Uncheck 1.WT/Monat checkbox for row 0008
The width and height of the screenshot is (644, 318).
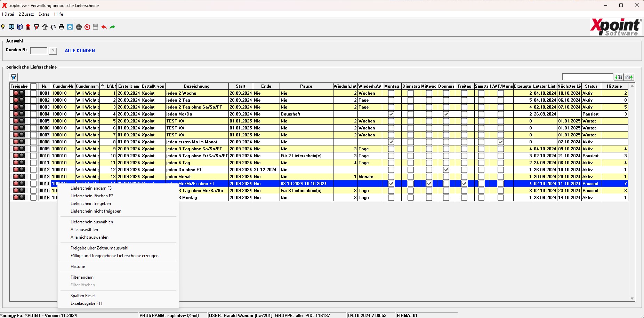[x=501, y=142]
